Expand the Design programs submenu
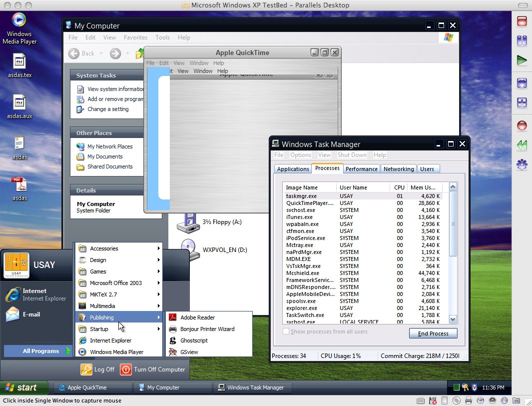Screen dimensions: 532x406 [119, 260]
